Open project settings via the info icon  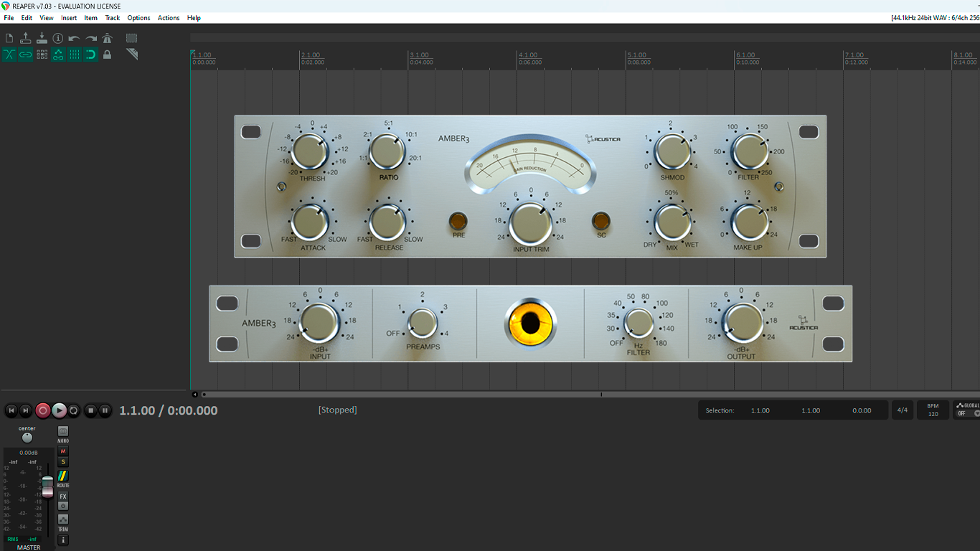click(58, 38)
